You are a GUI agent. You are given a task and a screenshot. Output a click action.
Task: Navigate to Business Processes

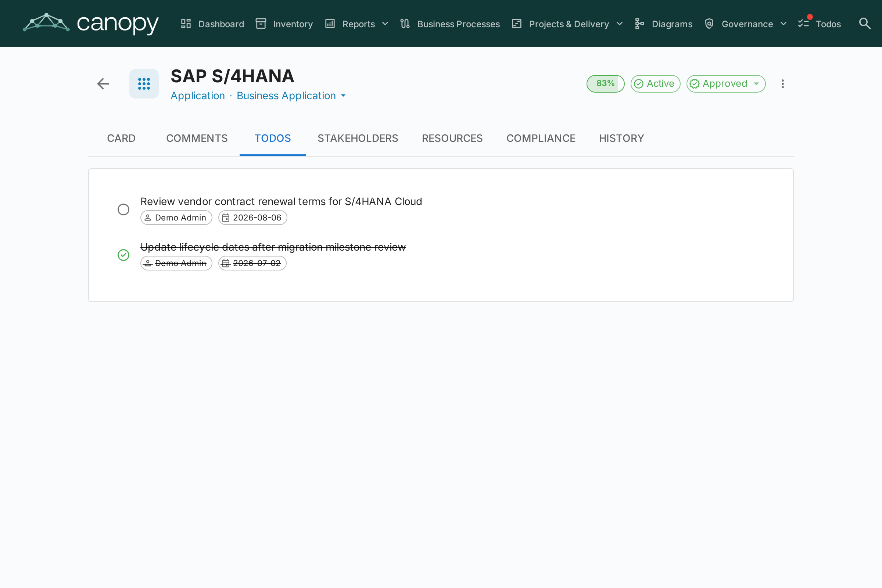[x=458, y=24]
